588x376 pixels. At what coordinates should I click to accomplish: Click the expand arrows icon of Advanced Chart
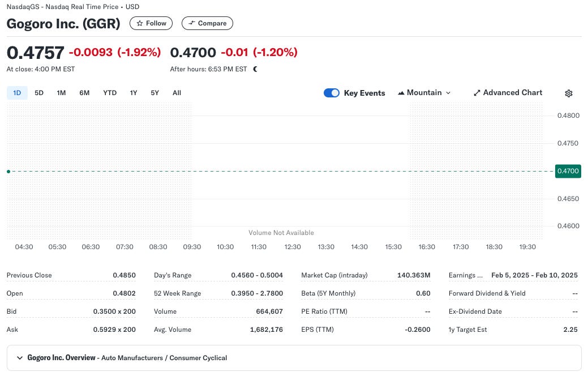pos(477,93)
